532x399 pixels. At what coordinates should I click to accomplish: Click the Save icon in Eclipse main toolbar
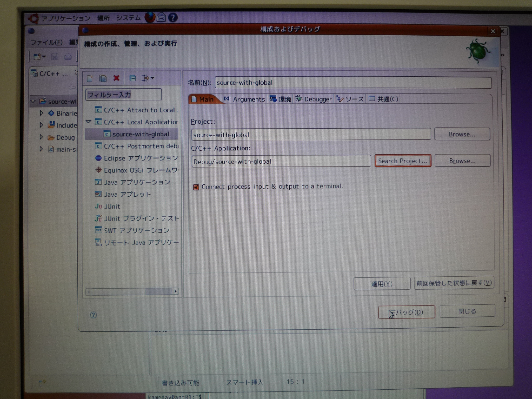click(55, 56)
